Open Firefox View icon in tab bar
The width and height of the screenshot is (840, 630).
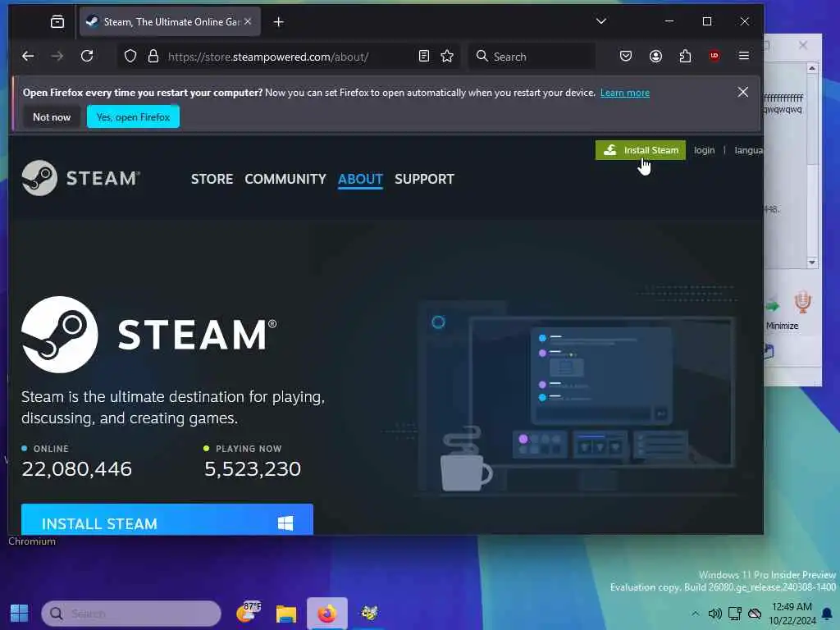click(x=57, y=22)
